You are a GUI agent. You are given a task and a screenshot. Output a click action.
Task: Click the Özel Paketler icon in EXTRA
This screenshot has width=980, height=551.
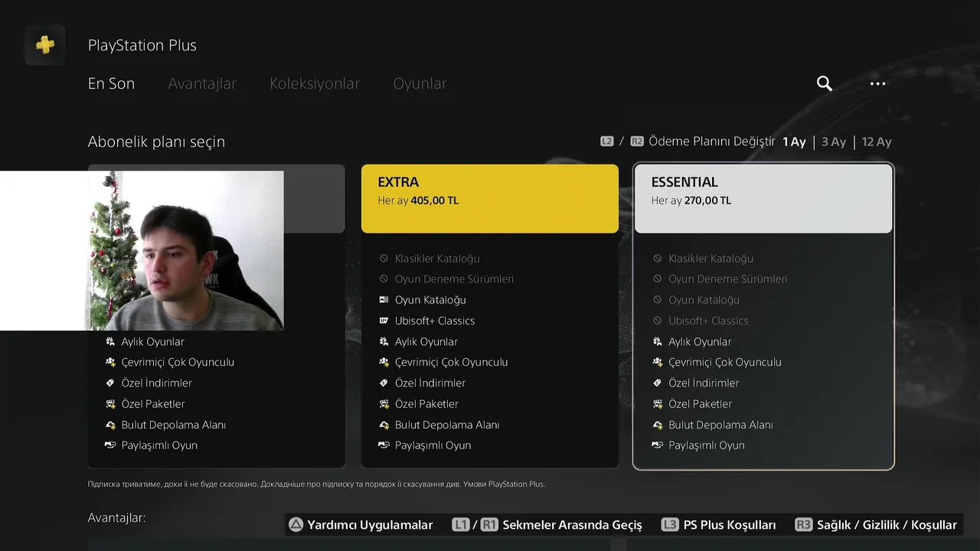[x=384, y=403]
